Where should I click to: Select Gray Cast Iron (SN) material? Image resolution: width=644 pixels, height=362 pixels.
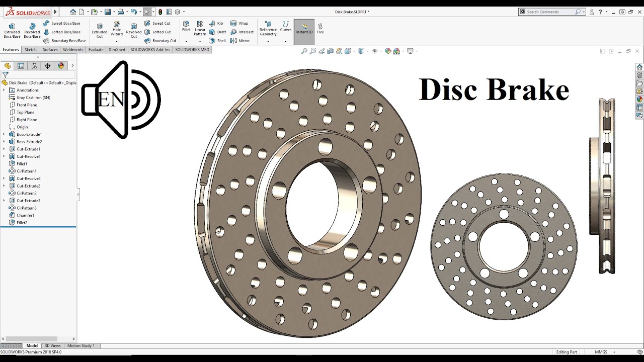29,98
